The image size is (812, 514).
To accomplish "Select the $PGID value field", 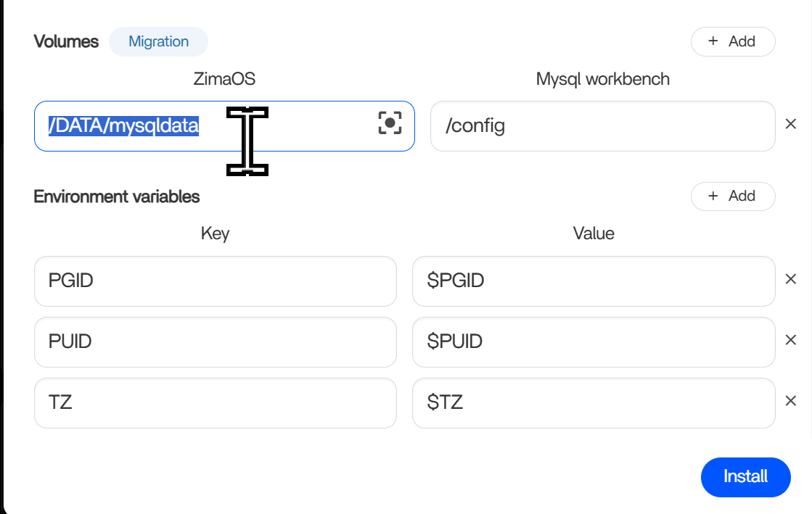I will [593, 281].
